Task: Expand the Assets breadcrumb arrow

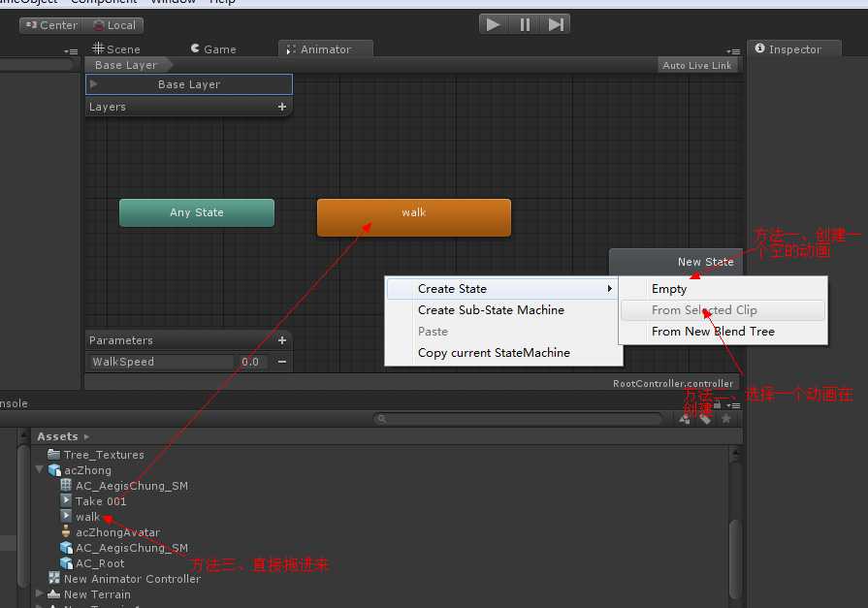Action: click(x=86, y=437)
